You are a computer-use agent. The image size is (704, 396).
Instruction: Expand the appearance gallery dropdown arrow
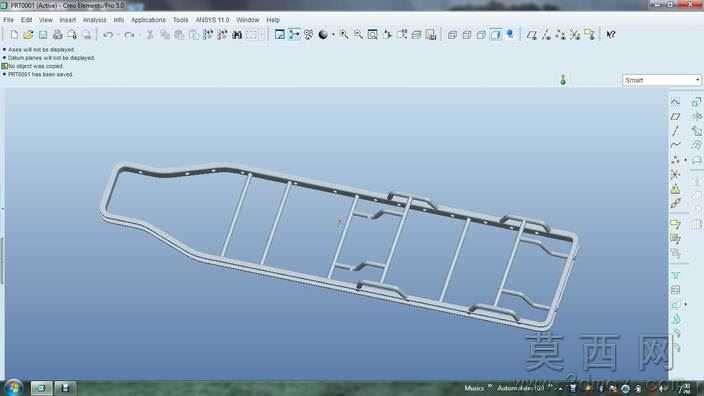[x=333, y=35]
